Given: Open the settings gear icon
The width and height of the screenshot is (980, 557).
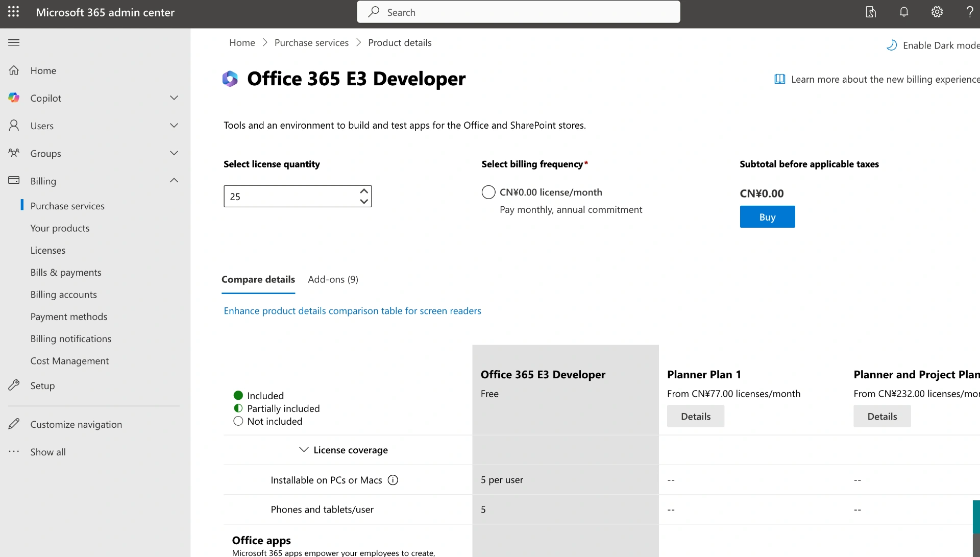Looking at the screenshot, I should click(x=937, y=12).
